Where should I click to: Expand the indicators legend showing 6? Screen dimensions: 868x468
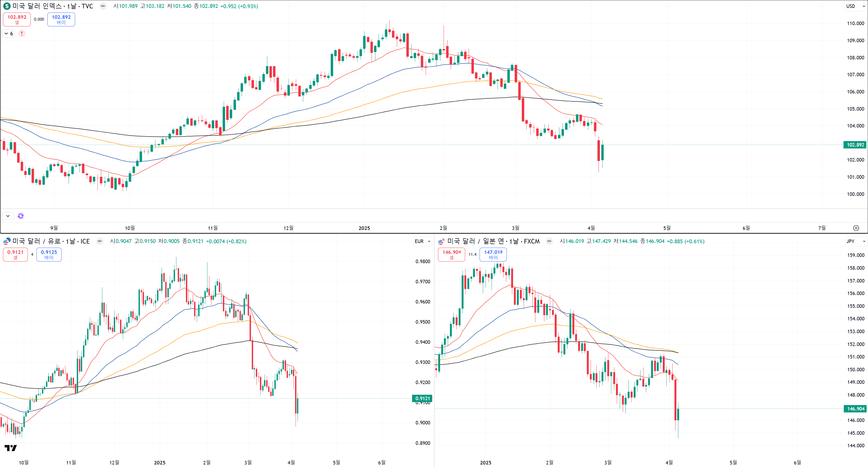pyautogui.click(x=9, y=34)
